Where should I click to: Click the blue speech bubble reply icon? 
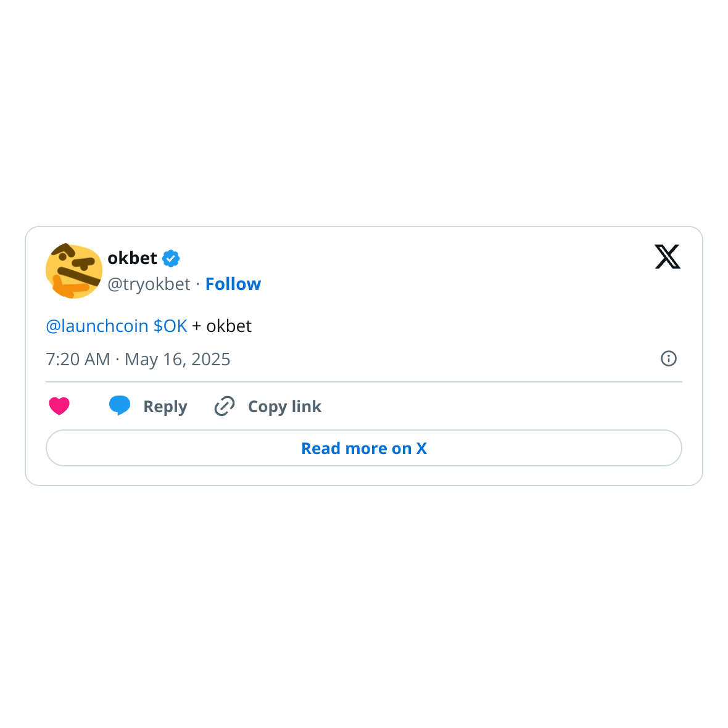120,405
